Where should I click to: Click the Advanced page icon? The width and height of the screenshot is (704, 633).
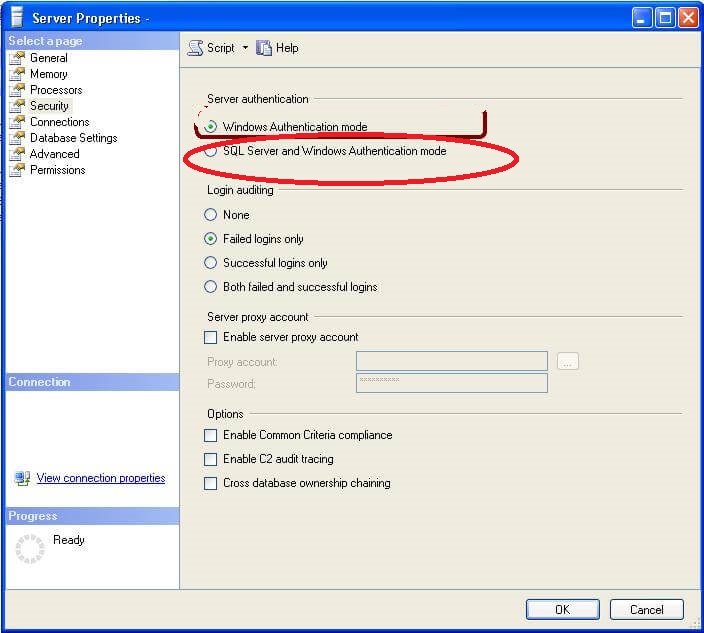pyautogui.click(x=18, y=154)
